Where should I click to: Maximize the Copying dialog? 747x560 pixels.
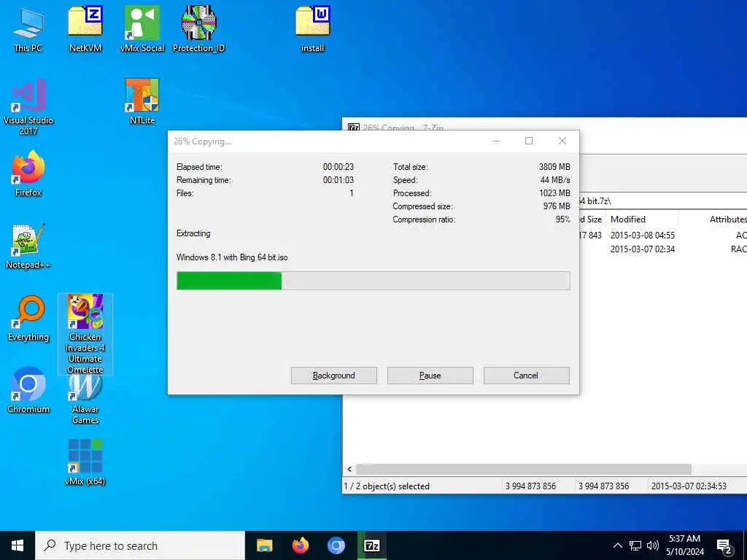point(529,141)
